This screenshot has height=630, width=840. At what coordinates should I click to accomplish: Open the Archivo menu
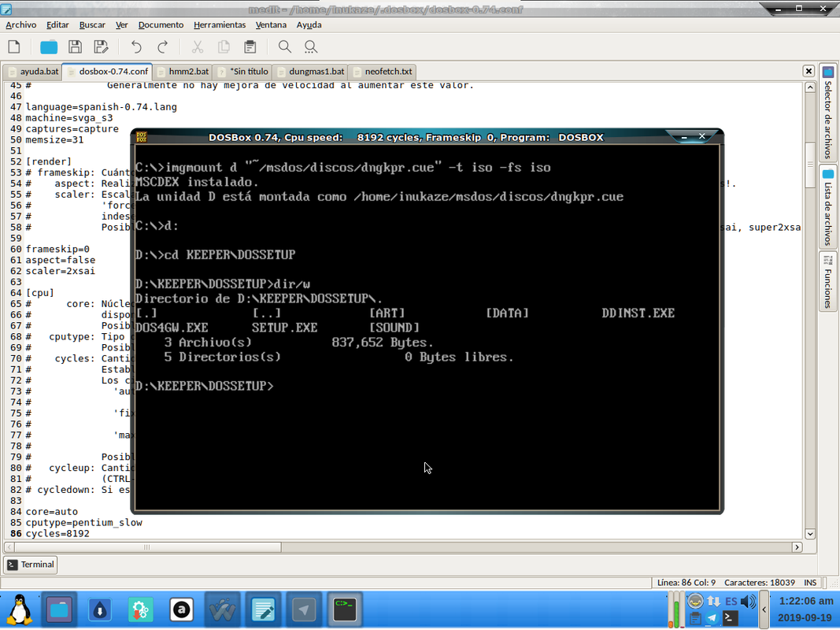[21, 24]
